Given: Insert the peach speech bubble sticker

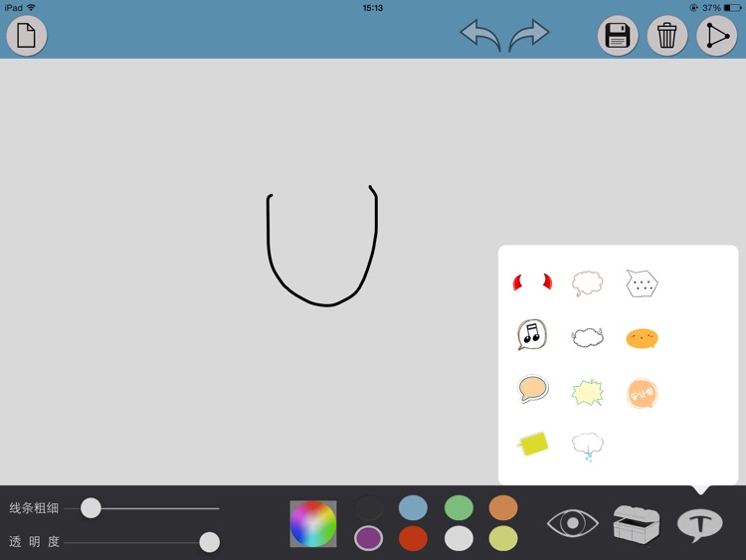Looking at the screenshot, I should pyautogui.click(x=532, y=388).
